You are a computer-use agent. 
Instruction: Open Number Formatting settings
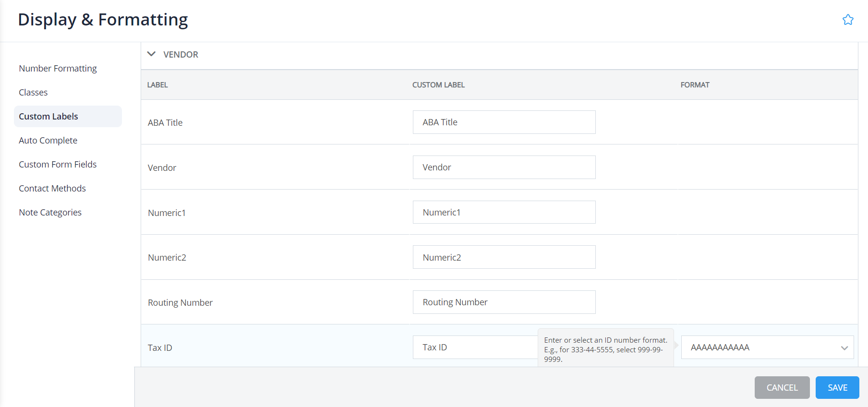pos(58,69)
